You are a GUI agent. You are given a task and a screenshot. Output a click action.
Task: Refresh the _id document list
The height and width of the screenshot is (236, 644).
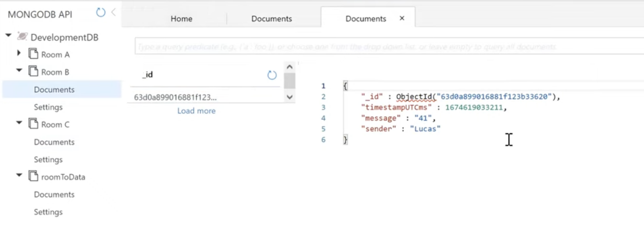point(272,75)
